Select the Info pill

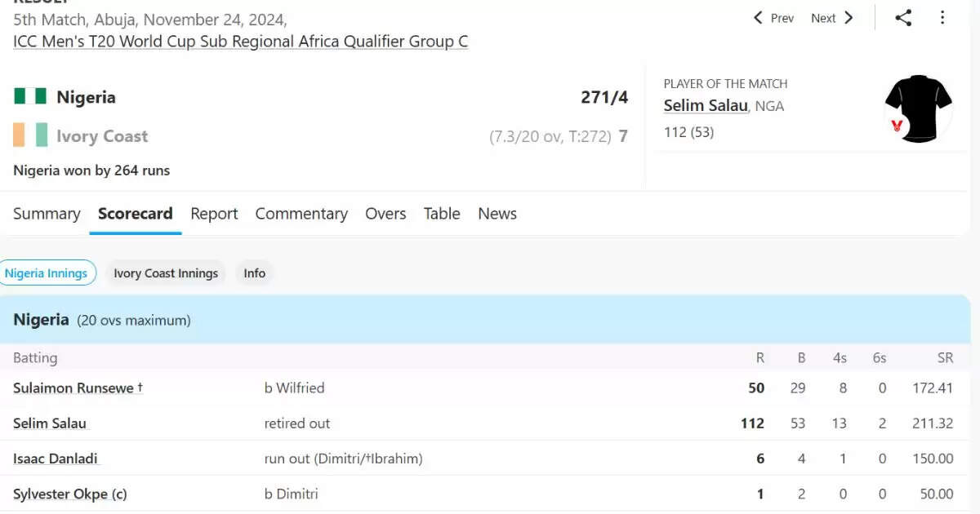(x=254, y=273)
